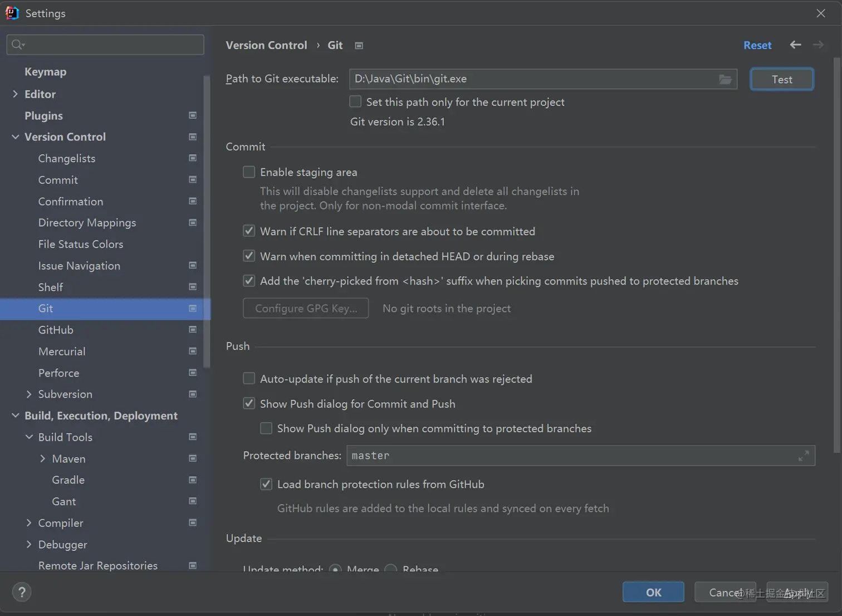Toggle auto-update if push was rejected
Screen dimensions: 842x616
tap(249, 379)
